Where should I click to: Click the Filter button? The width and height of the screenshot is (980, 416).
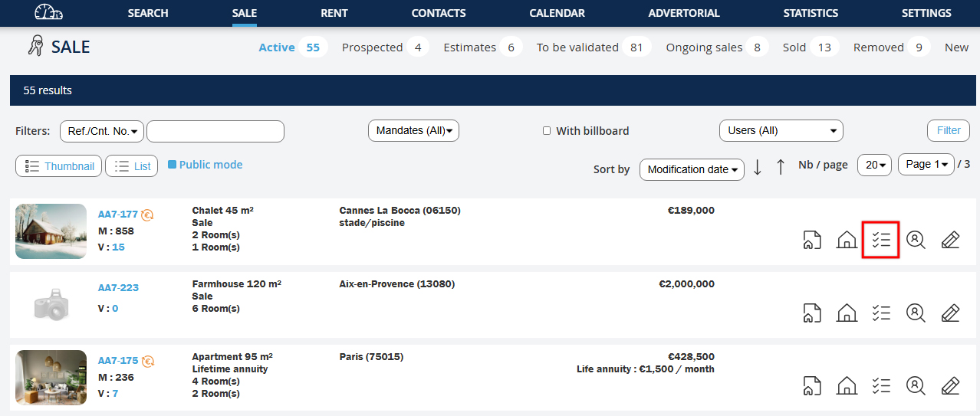pyautogui.click(x=948, y=131)
